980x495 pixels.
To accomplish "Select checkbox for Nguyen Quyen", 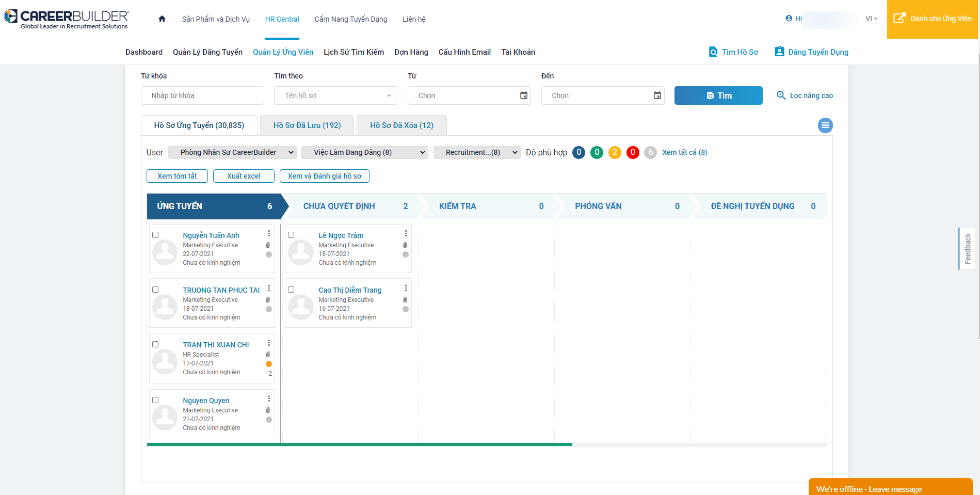I will pyautogui.click(x=155, y=400).
